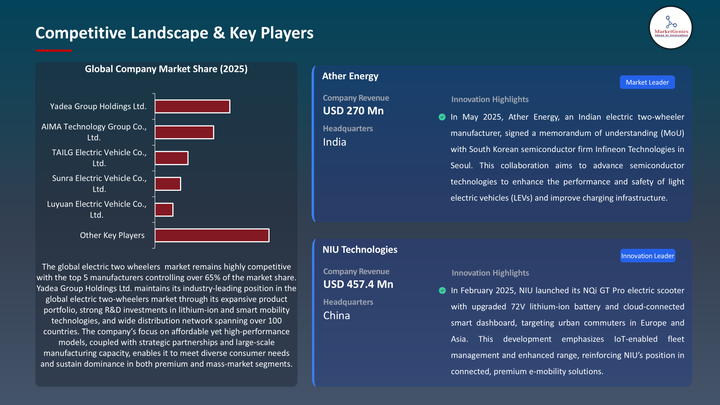
Task: Click the green checkmark beside NIU highlight
Action: pos(442,291)
